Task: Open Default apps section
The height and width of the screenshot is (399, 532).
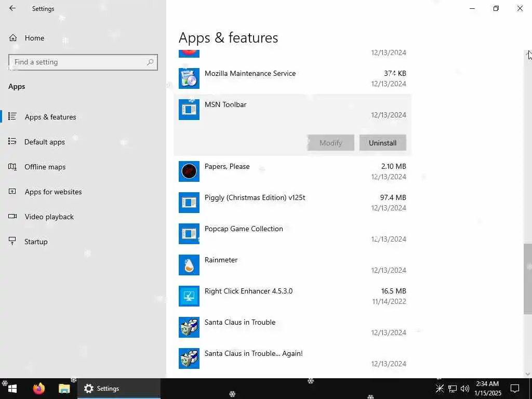Action: click(45, 142)
